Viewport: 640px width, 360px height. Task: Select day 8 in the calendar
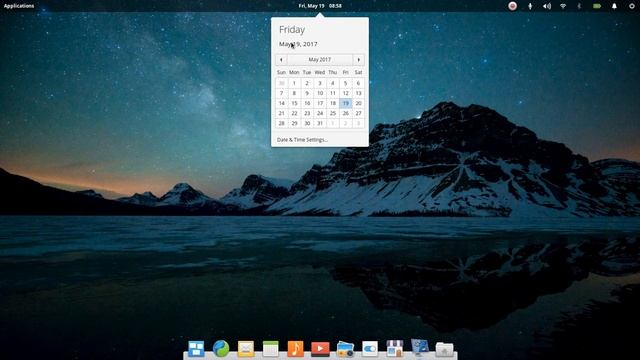(x=294, y=93)
